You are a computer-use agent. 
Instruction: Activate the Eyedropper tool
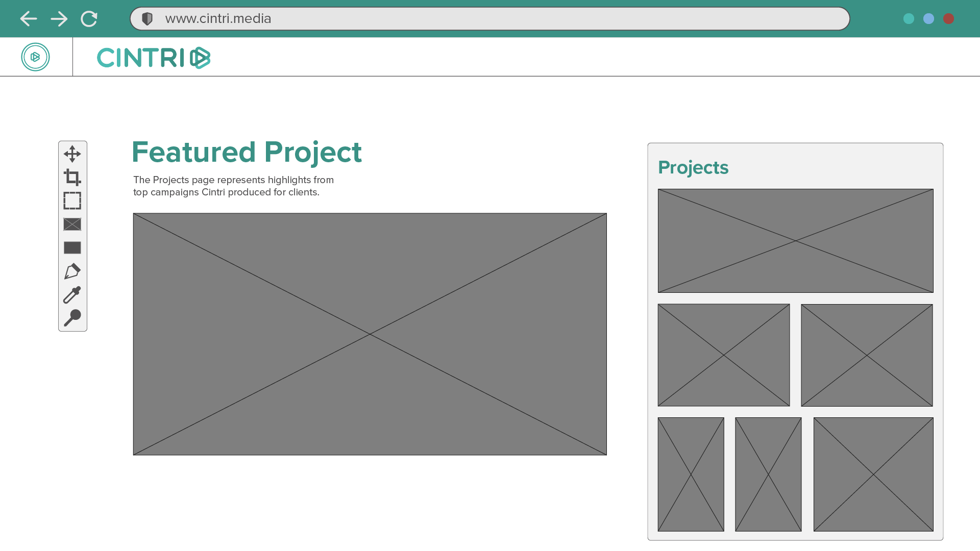72,294
